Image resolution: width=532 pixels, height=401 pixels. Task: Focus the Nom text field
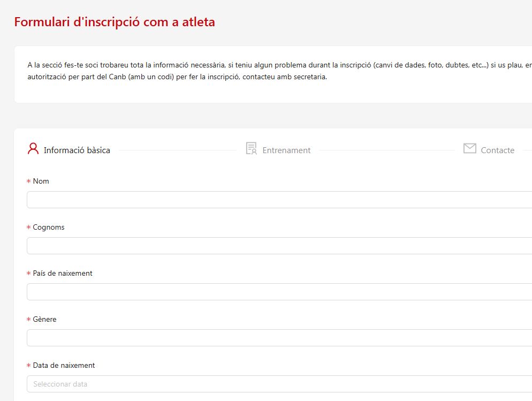point(278,200)
